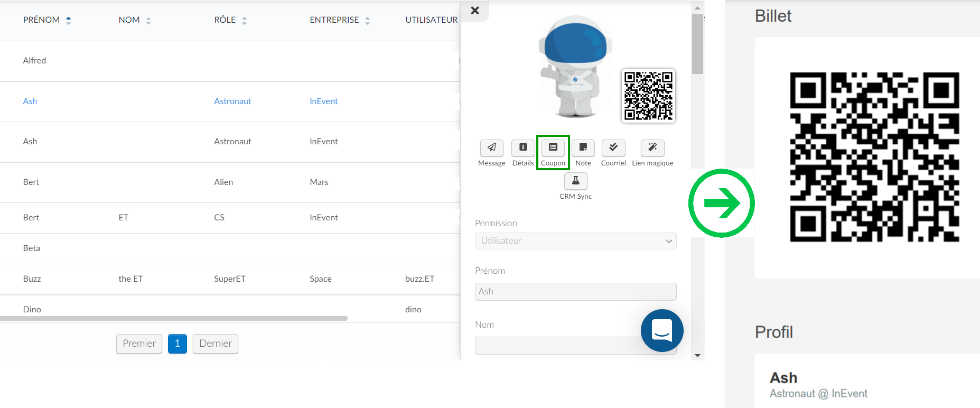Open the Note icon

tap(583, 147)
